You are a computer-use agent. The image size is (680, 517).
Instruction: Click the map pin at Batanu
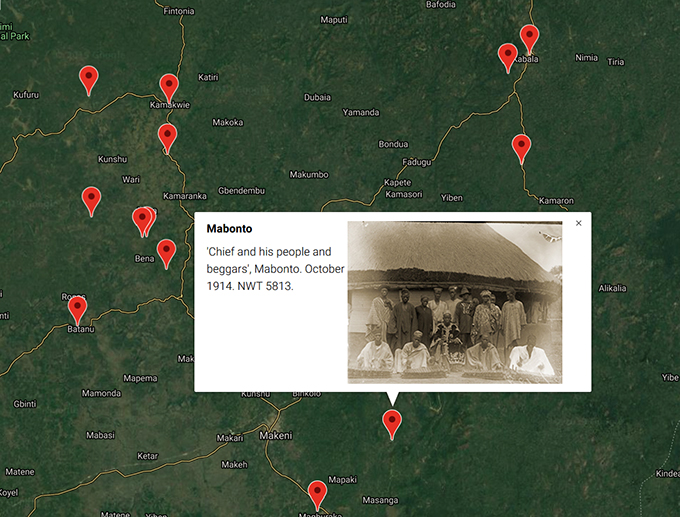[77, 309]
